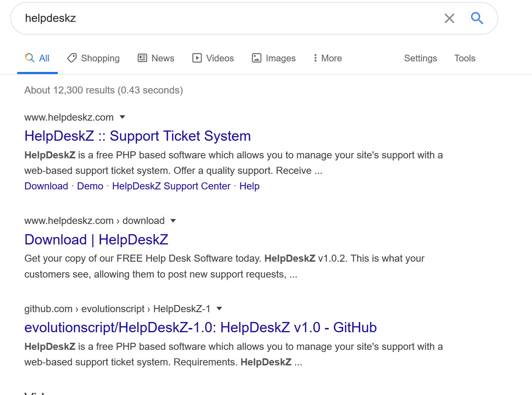This screenshot has width=532, height=395.
Task: Click the Images picture icon
Action: 257,58
